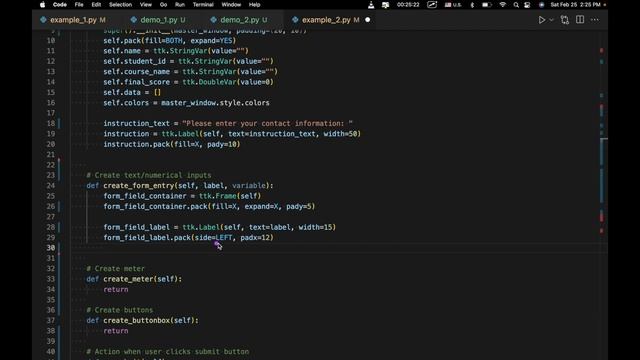This screenshot has width=640, height=360.
Task: Click Python icon on example_1.py tab
Action: pos(43,20)
